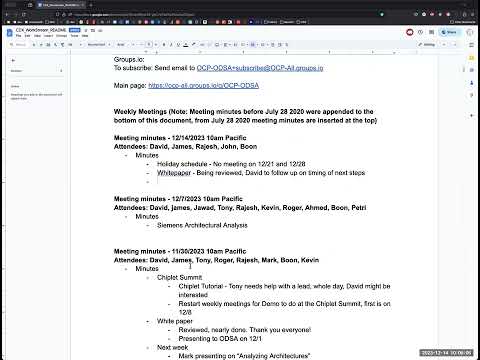The height and width of the screenshot is (360, 480).
Task: Open the text color picker
Action: tap(186, 44)
